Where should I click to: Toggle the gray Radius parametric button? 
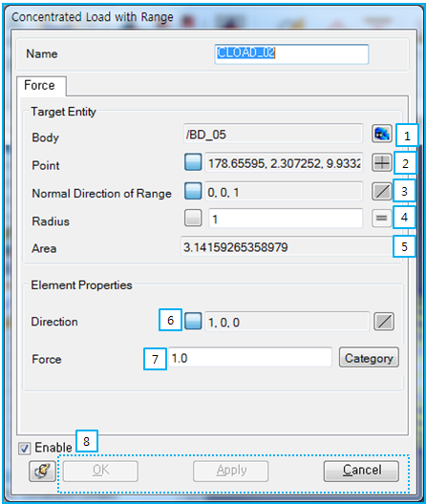193,218
